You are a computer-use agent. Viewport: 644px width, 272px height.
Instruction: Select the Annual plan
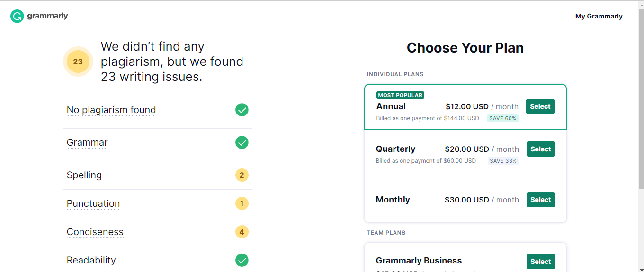pos(540,107)
